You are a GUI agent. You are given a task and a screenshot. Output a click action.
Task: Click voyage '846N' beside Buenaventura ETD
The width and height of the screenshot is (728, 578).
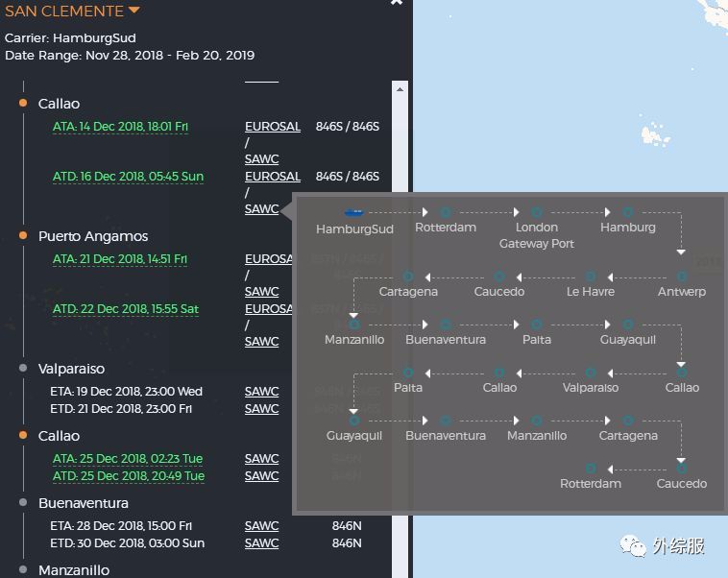(x=347, y=543)
